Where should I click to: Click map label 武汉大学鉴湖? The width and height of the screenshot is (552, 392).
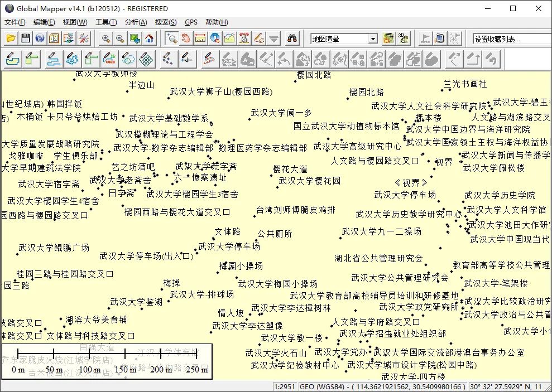136,302
